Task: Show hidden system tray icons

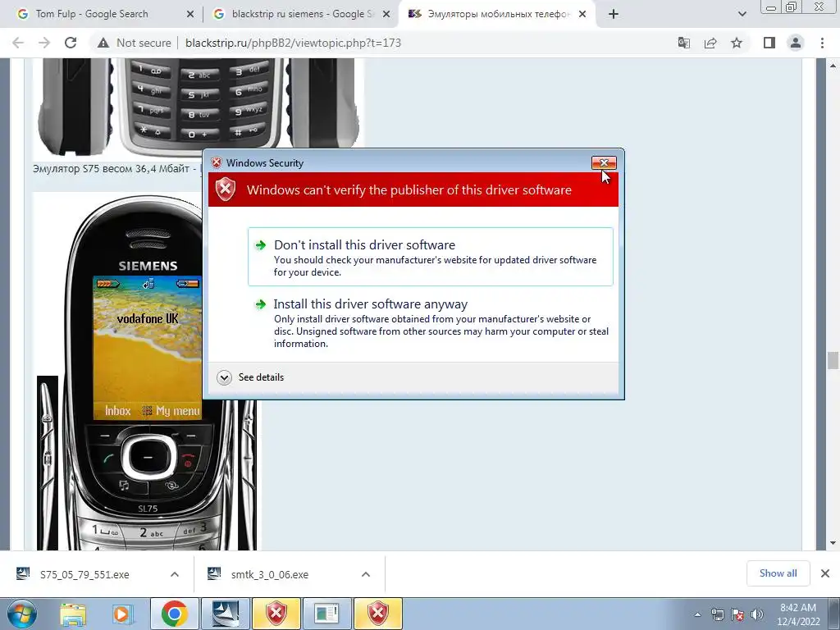Action: (x=697, y=614)
